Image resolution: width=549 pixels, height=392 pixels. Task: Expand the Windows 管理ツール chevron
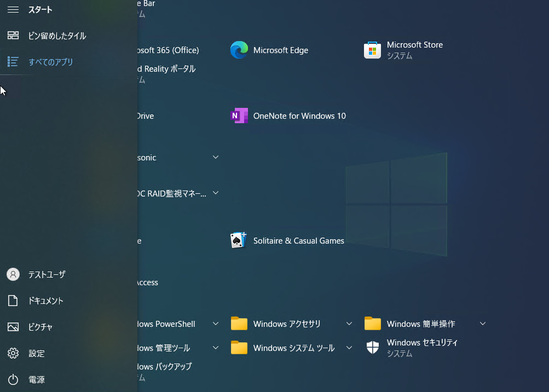point(216,348)
